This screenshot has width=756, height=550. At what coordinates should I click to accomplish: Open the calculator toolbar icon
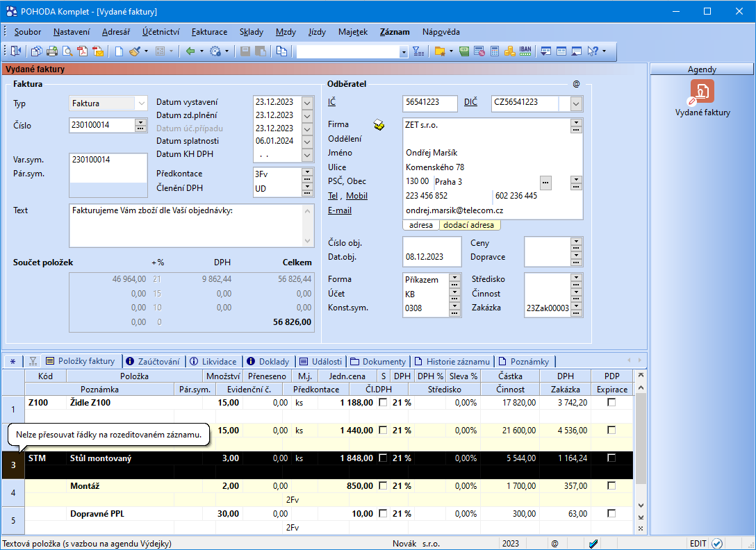pos(495,51)
